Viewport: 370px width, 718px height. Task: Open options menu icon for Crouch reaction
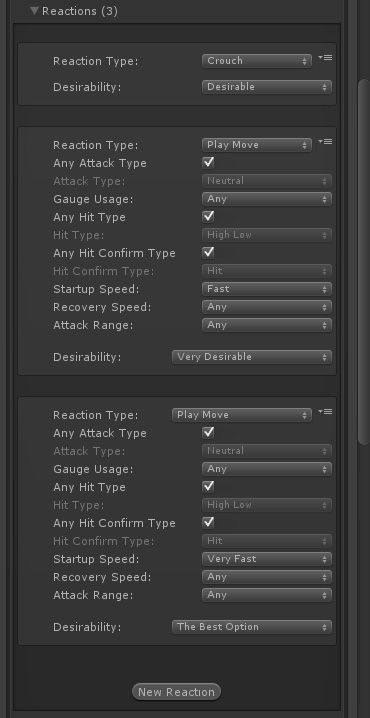pyautogui.click(x=325, y=58)
